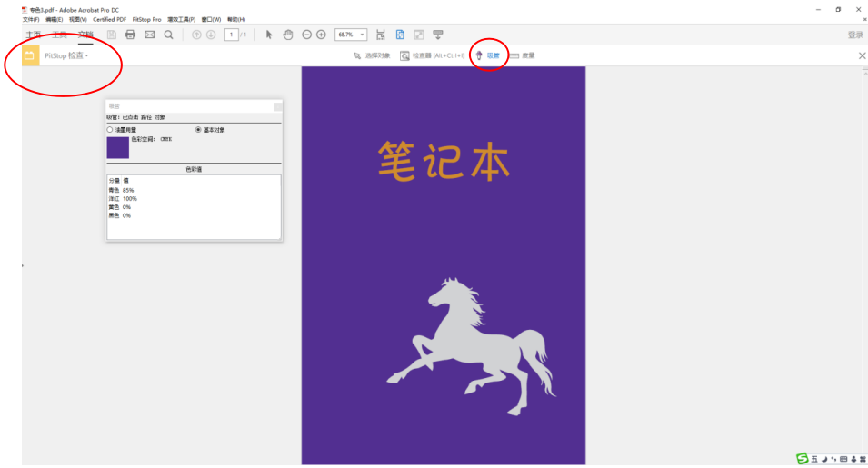Viewport: 868px width, 468px height.
Task: Click the Print icon in the toolbar
Action: (x=130, y=35)
